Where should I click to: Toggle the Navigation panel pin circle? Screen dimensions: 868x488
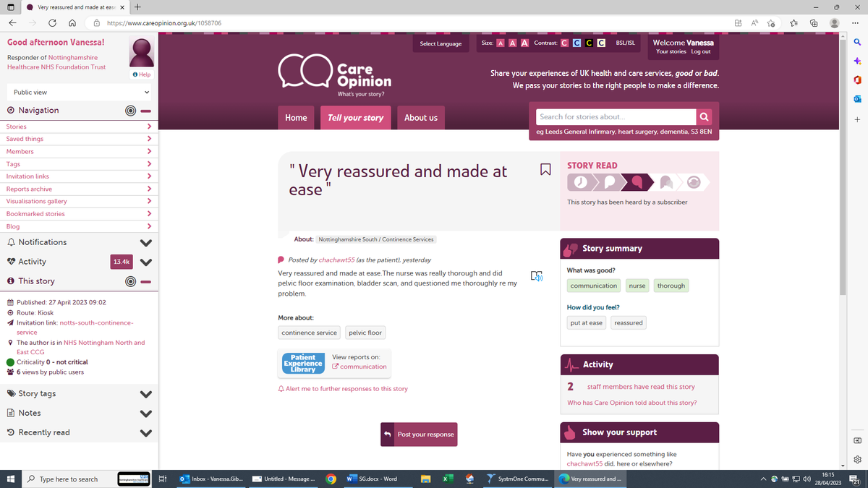pos(130,111)
